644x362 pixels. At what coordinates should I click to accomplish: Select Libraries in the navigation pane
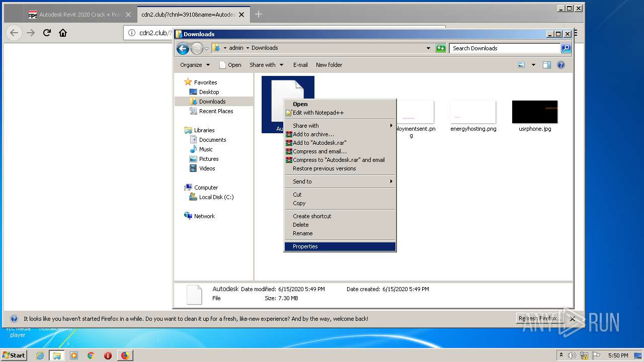click(x=200, y=130)
